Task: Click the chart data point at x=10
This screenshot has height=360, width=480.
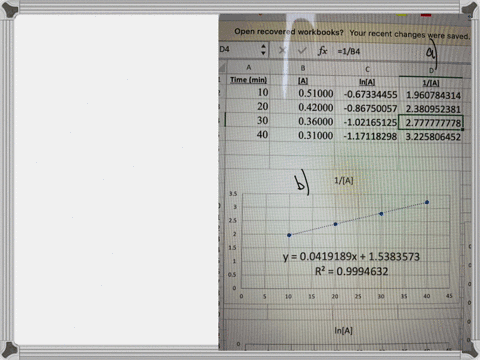Action: [289, 235]
